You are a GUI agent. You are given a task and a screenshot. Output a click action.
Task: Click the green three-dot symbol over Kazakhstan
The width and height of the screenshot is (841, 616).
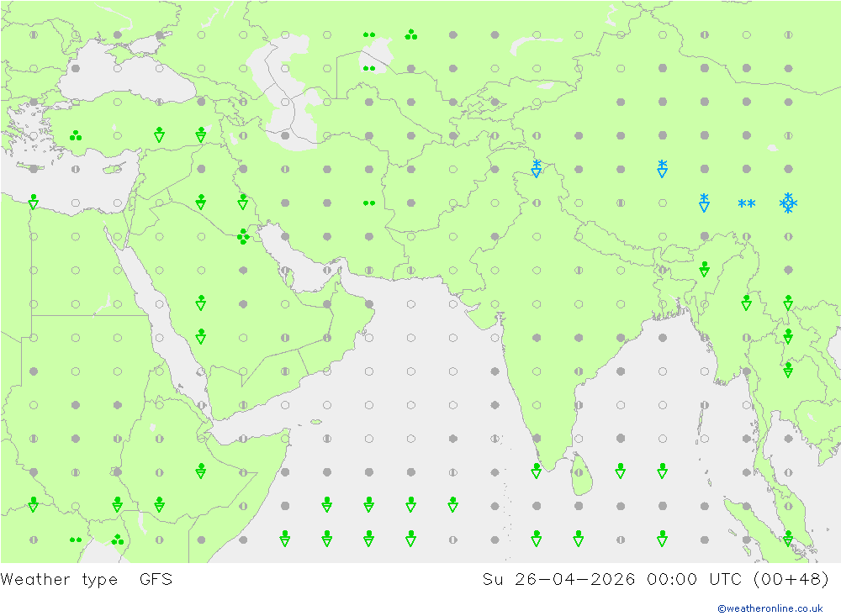(411, 34)
